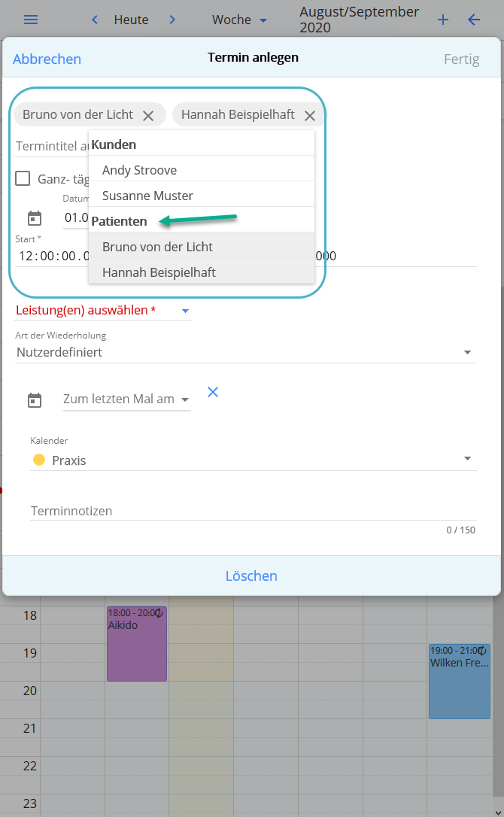Open the date picker calendar icon next to Datum

pos(34,218)
